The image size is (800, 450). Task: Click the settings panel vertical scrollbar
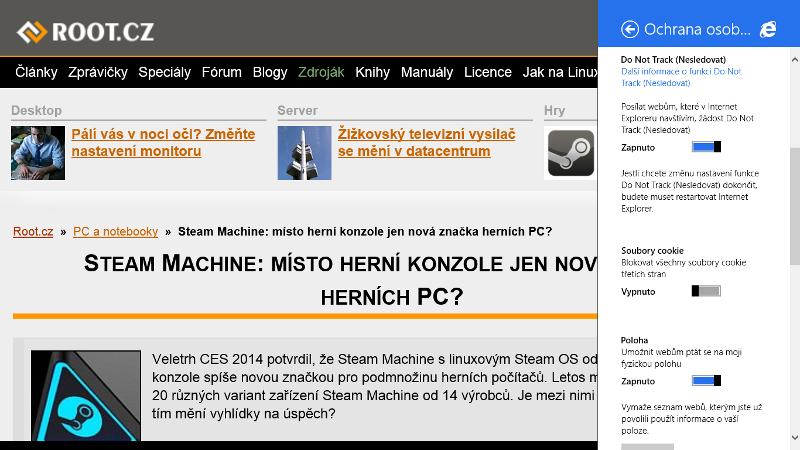794,200
